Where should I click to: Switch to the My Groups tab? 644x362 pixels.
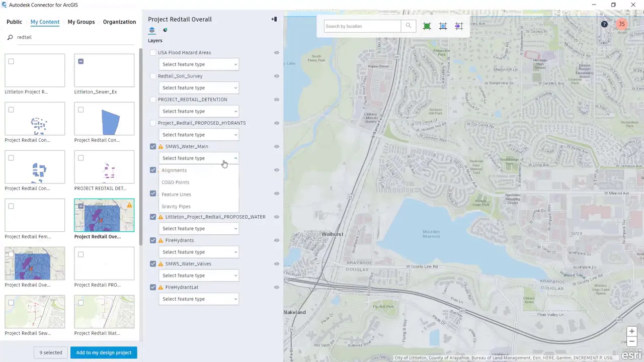pos(81,22)
